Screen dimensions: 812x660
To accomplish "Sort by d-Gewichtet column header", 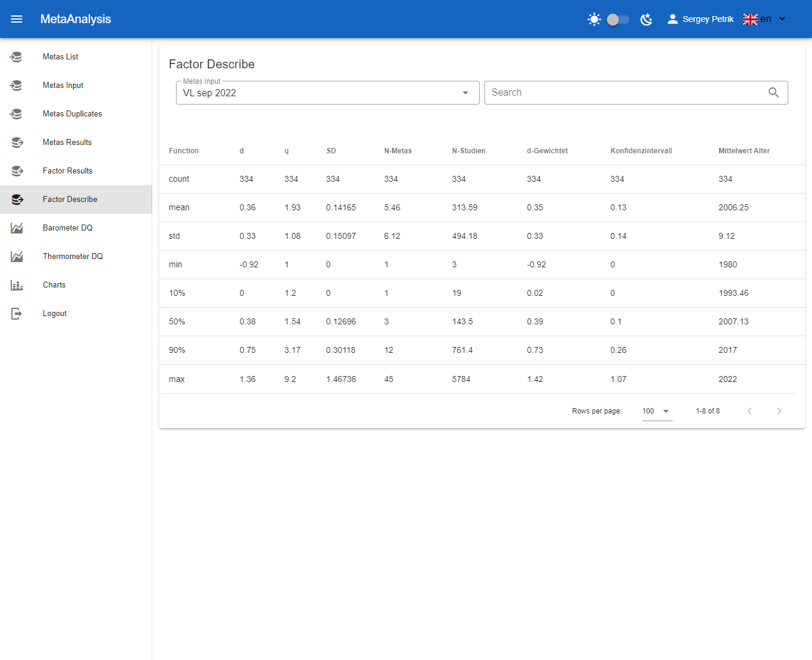I will pyautogui.click(x=547, y=151).
